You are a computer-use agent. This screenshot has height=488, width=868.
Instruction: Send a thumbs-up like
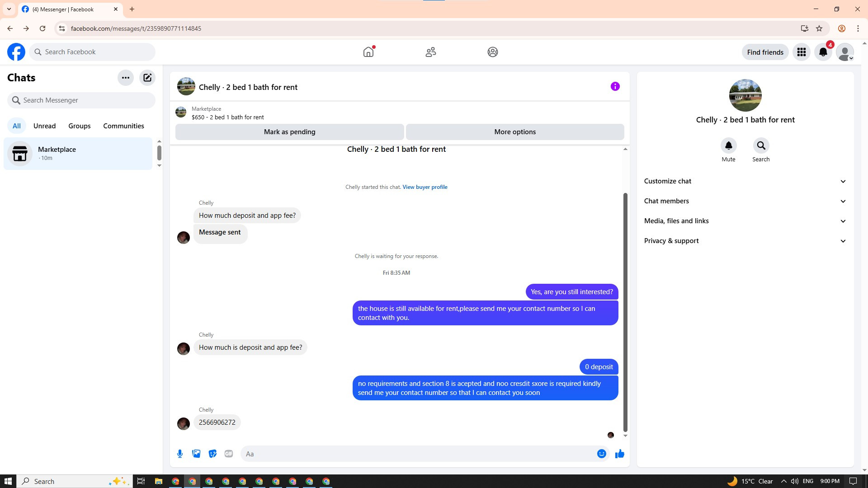(620, 454)
